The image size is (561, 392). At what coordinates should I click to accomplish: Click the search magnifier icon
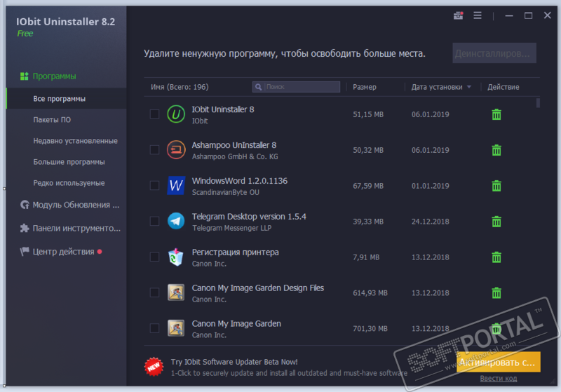coord(258,87)
